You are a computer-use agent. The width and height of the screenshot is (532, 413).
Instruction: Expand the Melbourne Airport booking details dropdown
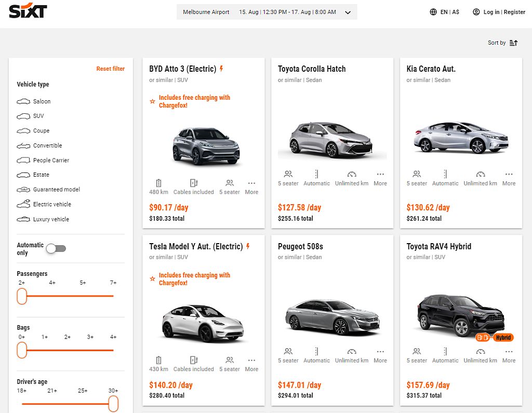348,12
